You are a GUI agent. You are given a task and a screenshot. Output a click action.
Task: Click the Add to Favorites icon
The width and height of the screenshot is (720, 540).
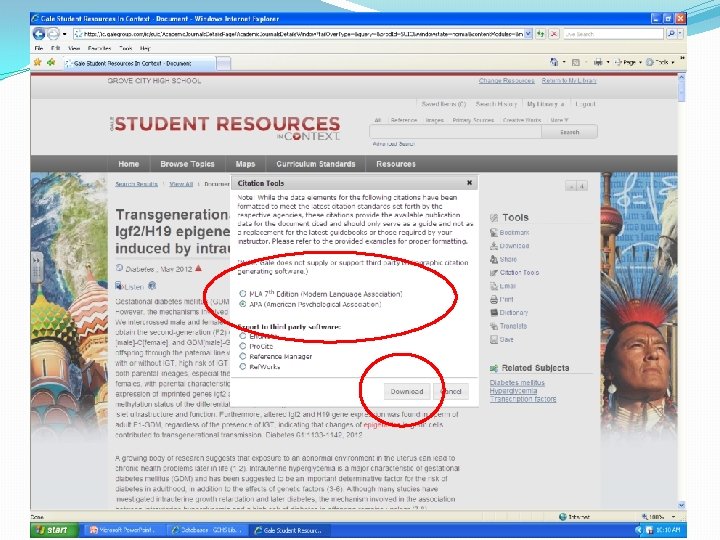click(x=51, y=62)
